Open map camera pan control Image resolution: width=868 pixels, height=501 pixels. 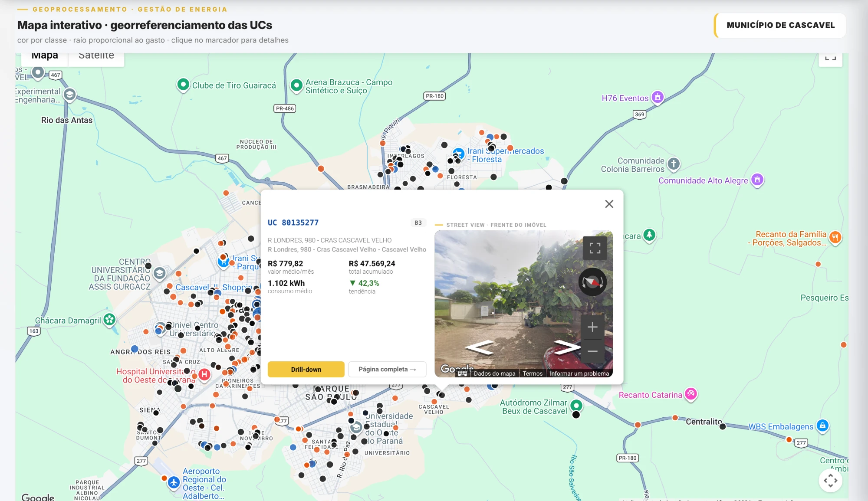click(x=830, y=481)
